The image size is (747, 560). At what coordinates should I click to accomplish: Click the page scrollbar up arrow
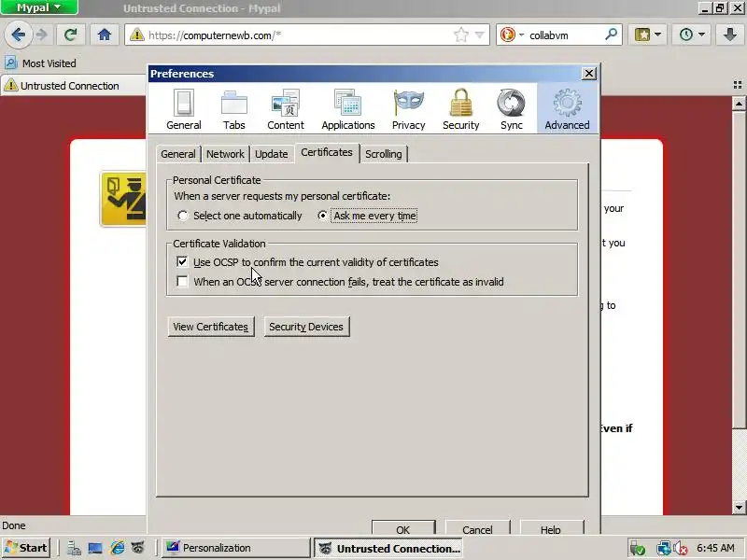pyautogui.click(x=739, y=103)
